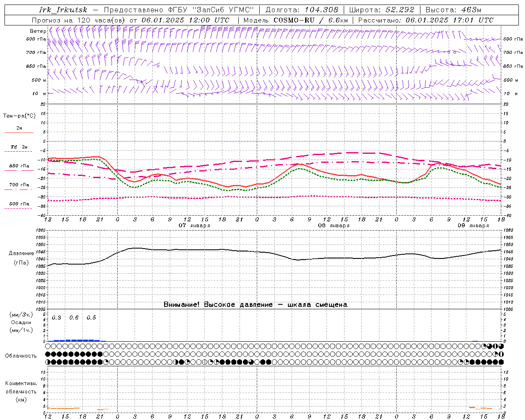This screenshot has width=525, height=420.
Task: Select the date label "08 января"
Action: click(334, 226)
